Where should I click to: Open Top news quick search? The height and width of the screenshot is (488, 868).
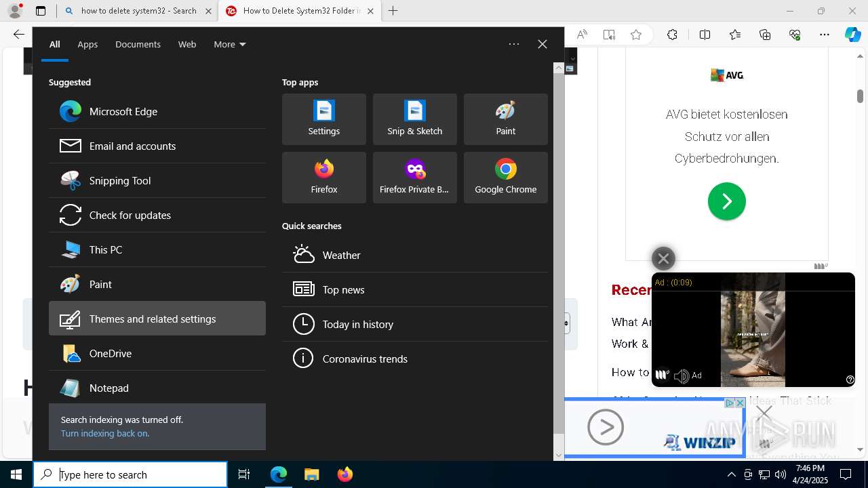pos(415,289)
